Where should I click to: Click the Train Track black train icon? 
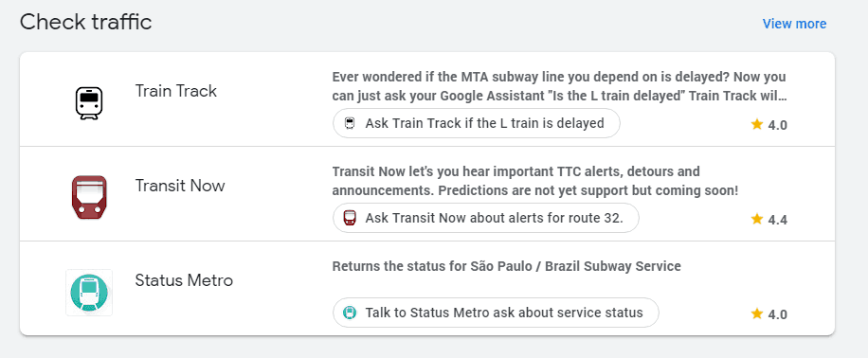coord(89,104)
